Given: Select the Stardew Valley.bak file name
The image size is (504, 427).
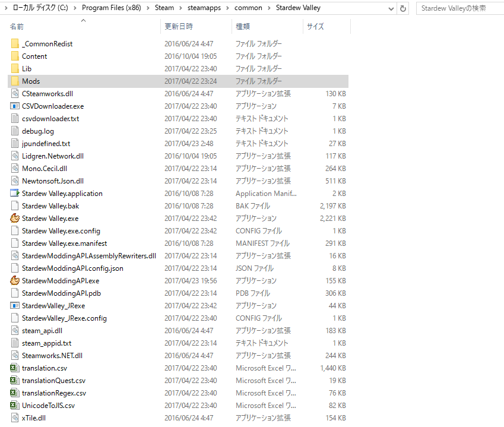Looking at the screenshot, I should point(50,206).
